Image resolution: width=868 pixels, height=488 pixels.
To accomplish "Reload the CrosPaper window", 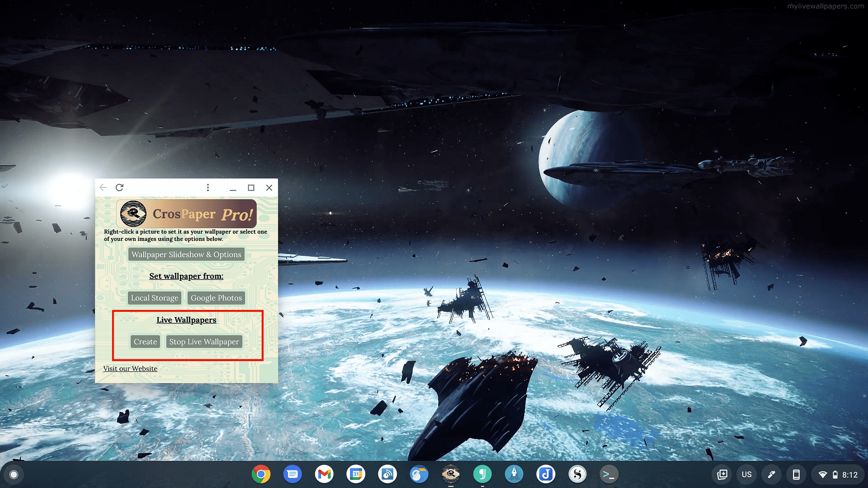I will click(119, 187).
